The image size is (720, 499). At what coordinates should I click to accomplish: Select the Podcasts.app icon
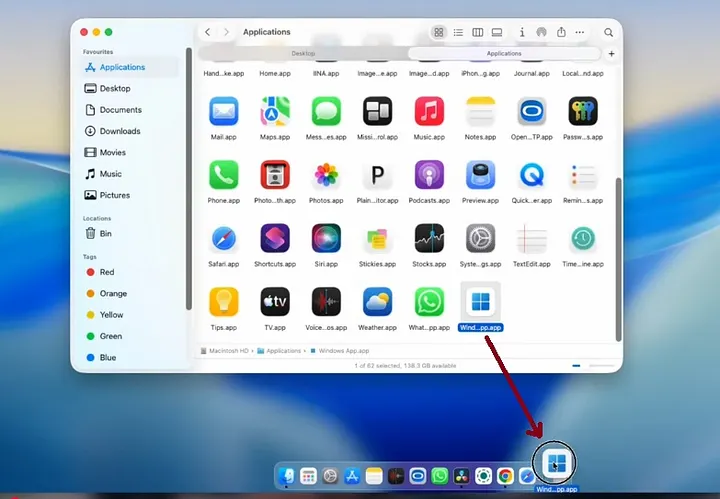pyautogui.click(x=429, y=174)
